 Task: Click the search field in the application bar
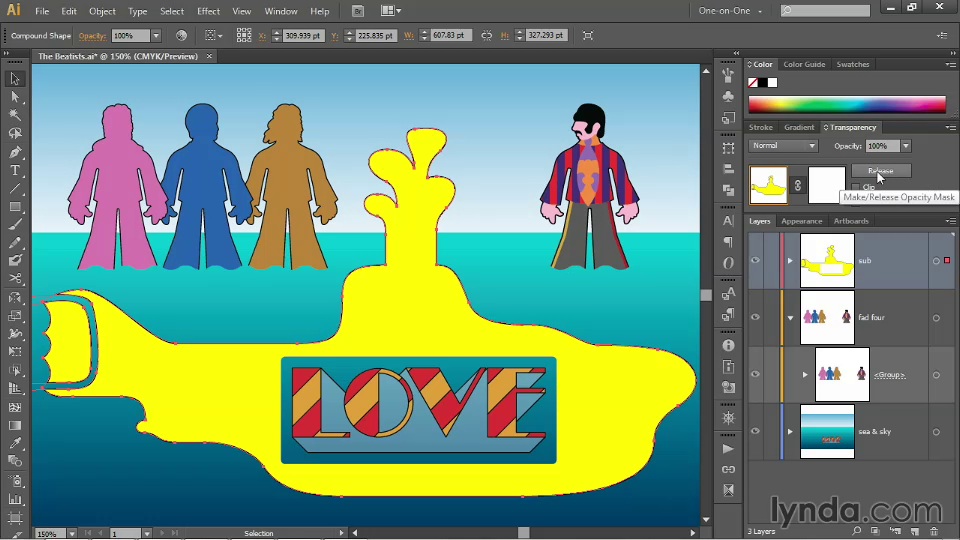[825, 10]
